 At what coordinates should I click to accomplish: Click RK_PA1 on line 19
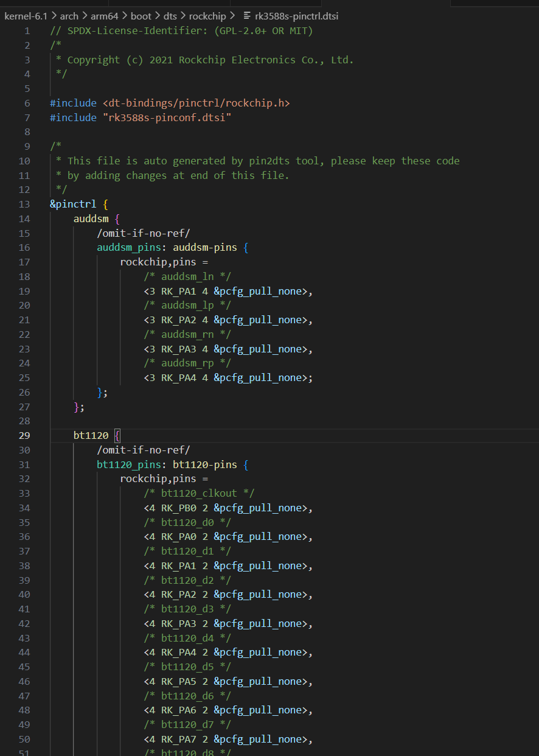tap(179, 291)
